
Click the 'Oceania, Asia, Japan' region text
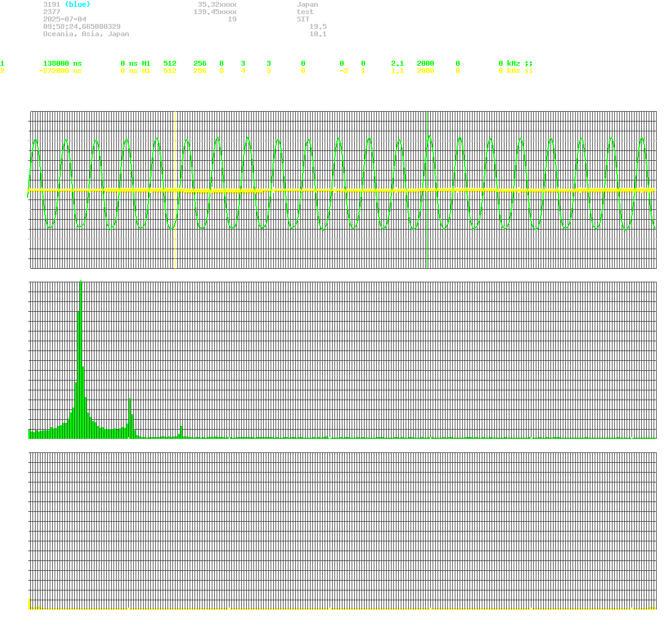pos(86,34)
